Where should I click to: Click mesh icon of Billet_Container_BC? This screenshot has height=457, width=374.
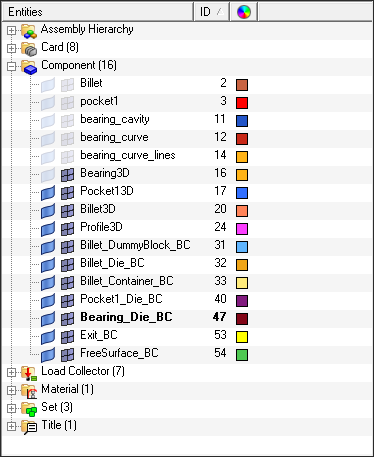pos(67,283)
